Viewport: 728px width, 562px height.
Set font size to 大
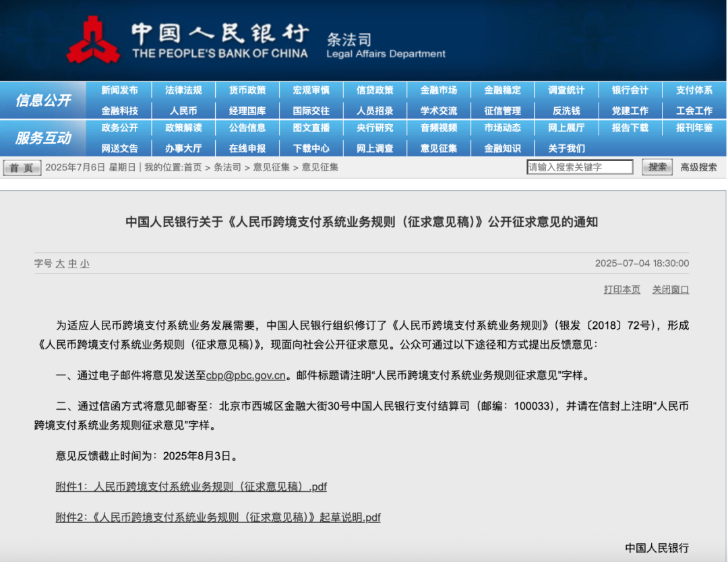pos(60,263)
